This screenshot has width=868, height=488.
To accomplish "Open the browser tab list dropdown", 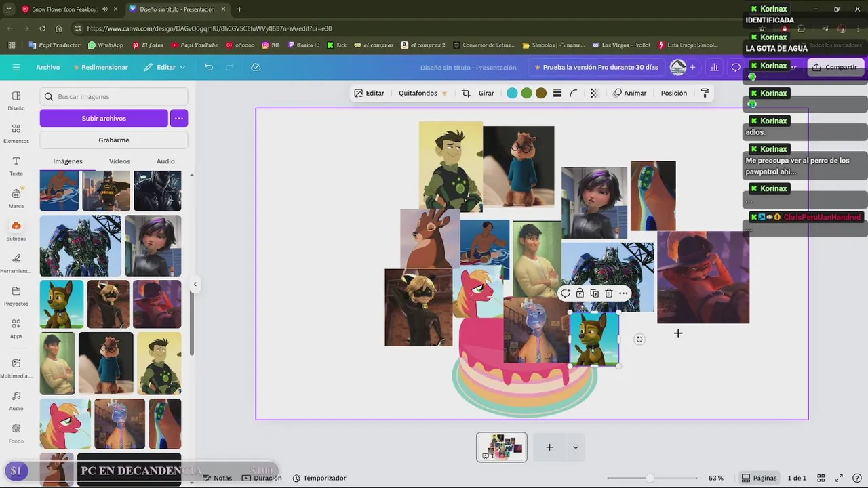I will click(x=8, y=9).
